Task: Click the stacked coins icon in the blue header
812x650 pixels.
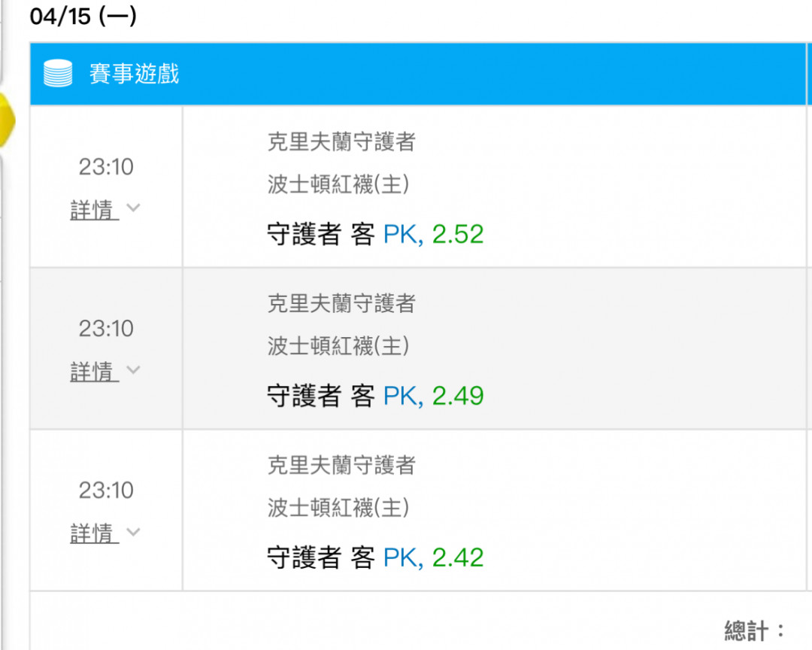Action: click(x=58, y=73)
